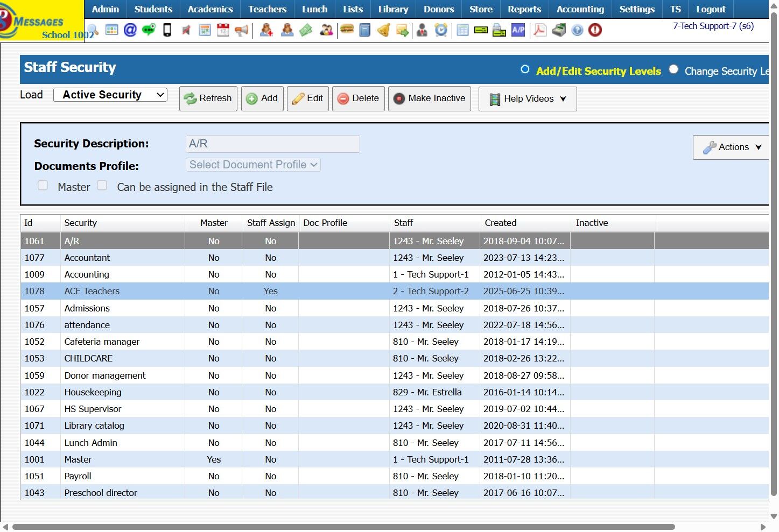The width and height of the screenshot is (779, 532).
Task: Click the Refresh button
Action: click(208, 98)
